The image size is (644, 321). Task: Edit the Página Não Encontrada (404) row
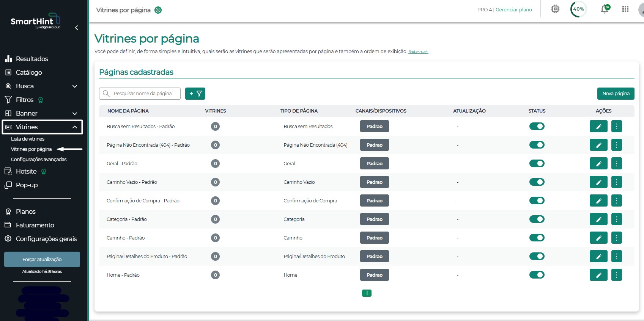(598, 145)
